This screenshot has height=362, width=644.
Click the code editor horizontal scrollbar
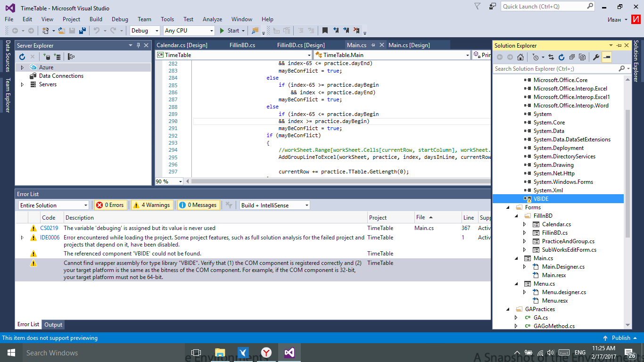(x=341, y=181)
